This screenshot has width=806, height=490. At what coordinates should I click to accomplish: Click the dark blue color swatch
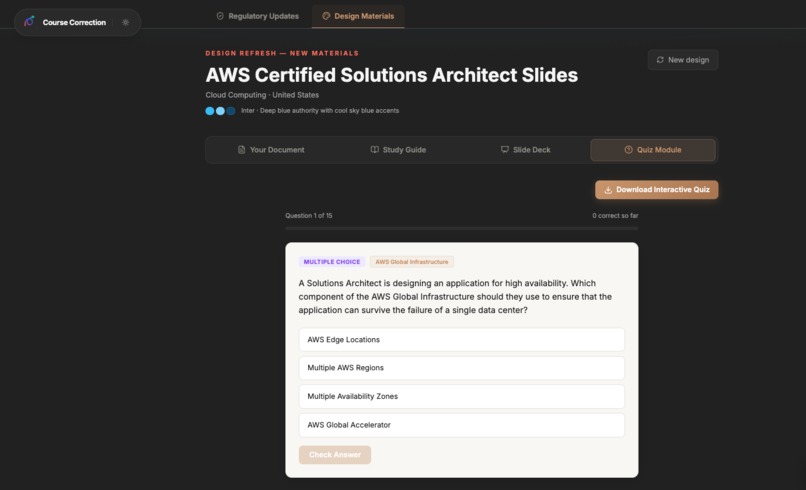point(231,111)
